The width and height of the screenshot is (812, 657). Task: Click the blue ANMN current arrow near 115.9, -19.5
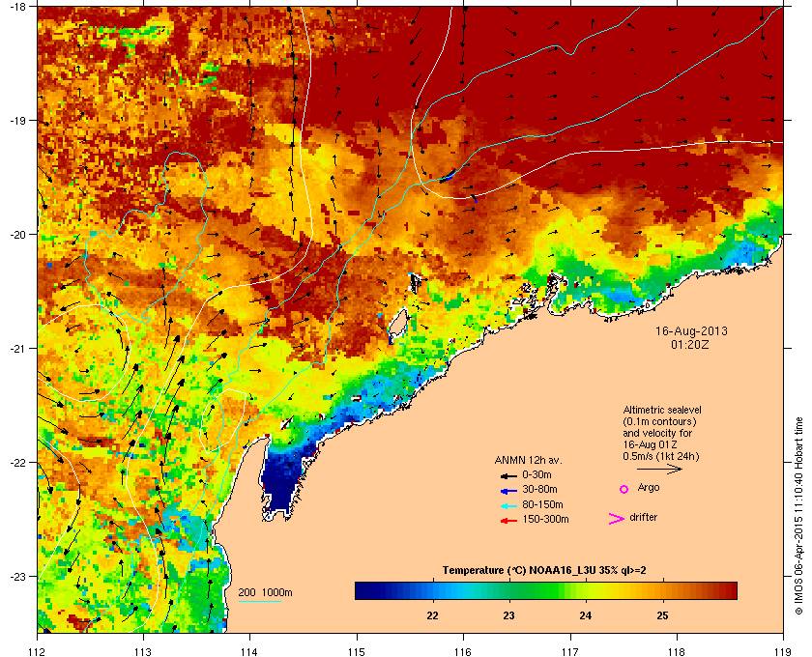pos(449,175)
